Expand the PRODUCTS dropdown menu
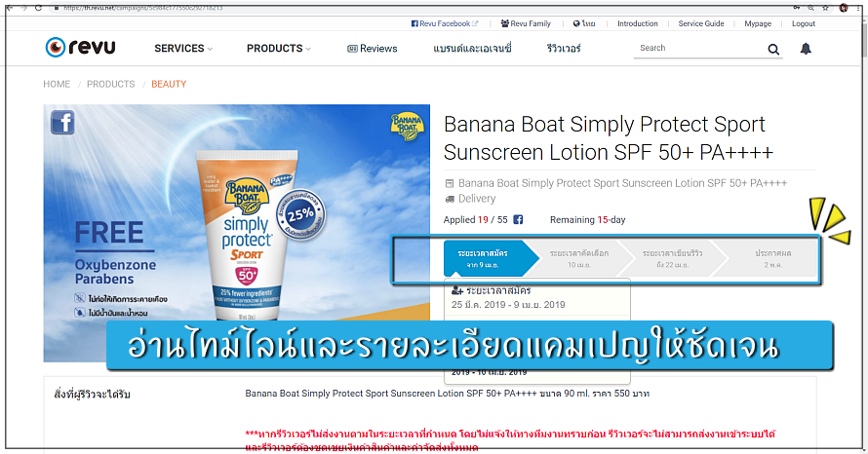 coord(279,49)
